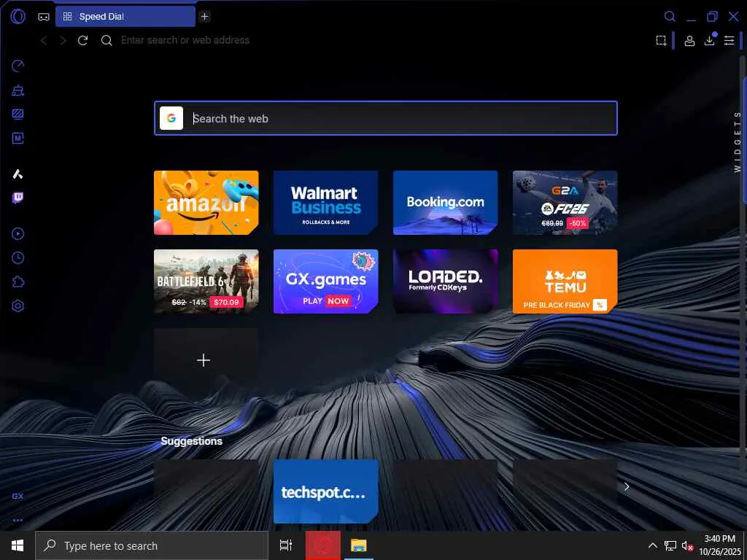
Task: Open the Booking.com speed dial tile
Action: tap(446, 203)
